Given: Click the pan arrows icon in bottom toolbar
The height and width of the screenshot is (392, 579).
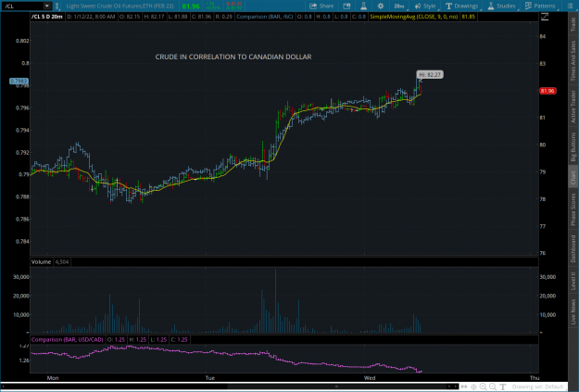Looking at the screenshot, I should click(464, 386).
